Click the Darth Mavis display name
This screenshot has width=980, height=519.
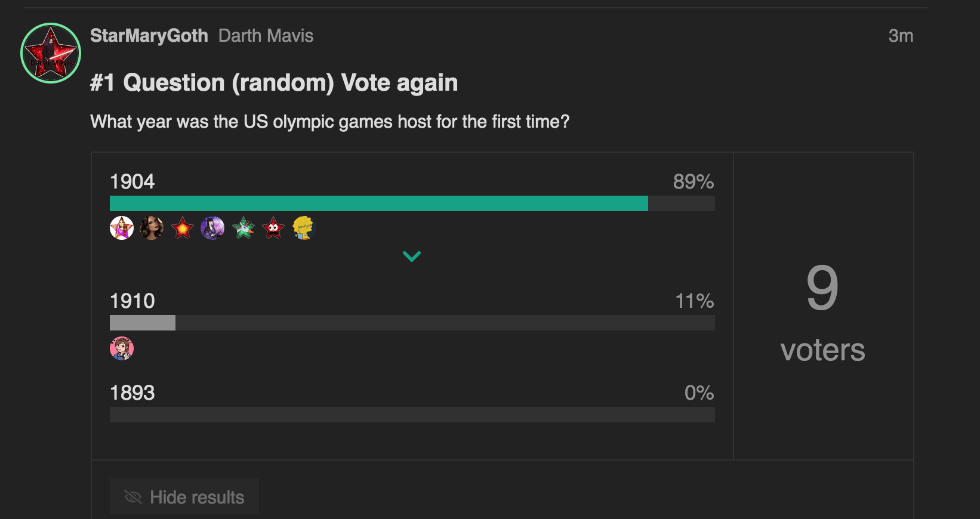tap(266, 36)
